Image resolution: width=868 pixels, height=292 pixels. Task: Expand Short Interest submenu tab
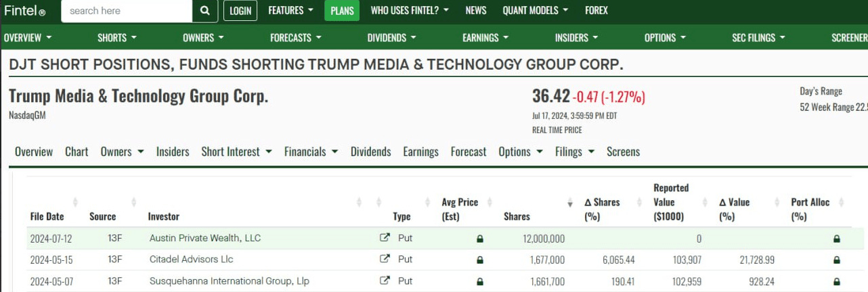click(x=236, y=152)
